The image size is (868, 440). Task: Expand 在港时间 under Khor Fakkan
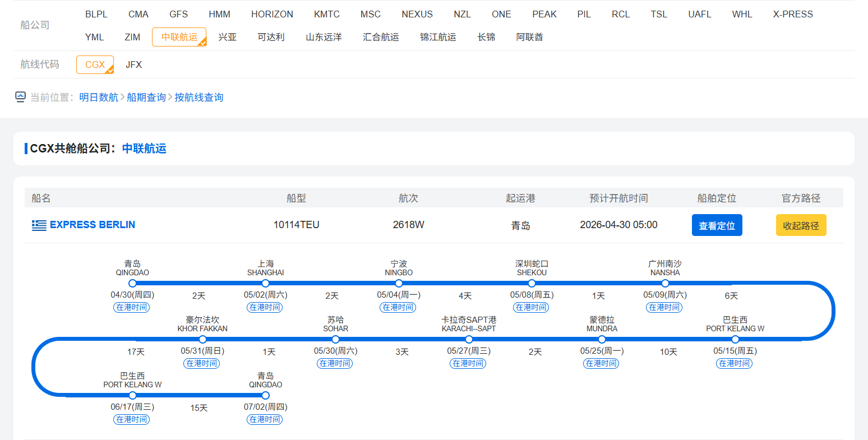[202, 363]
